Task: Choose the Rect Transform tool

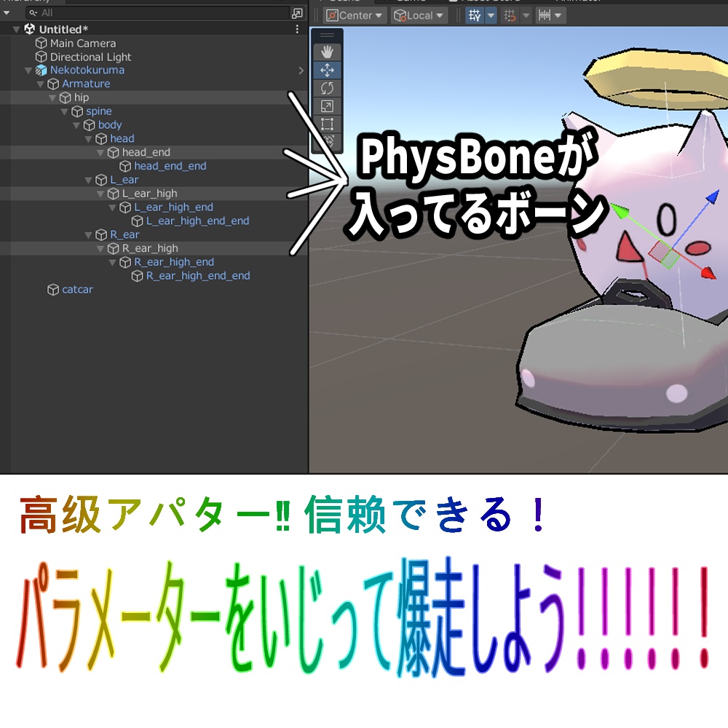Action: click(x=328, y=123)
